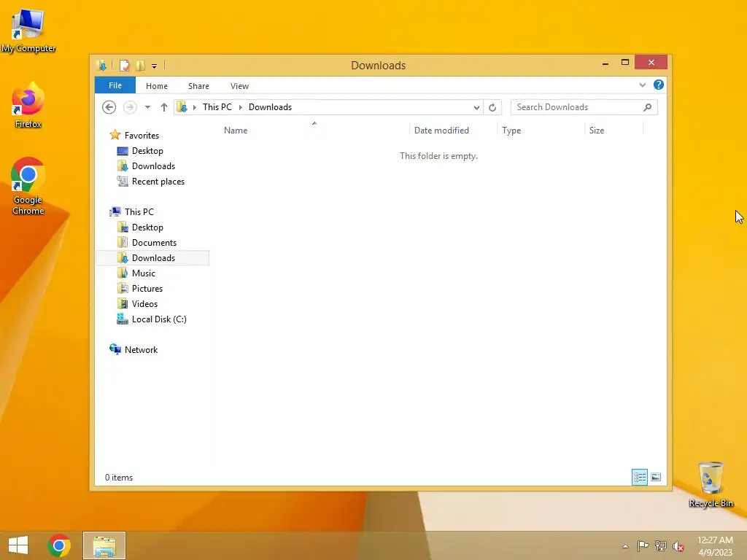This screenshot has height=560, width=747.
Task: Click the Forward navigation arrow
Action: click(x=130, y=107)
